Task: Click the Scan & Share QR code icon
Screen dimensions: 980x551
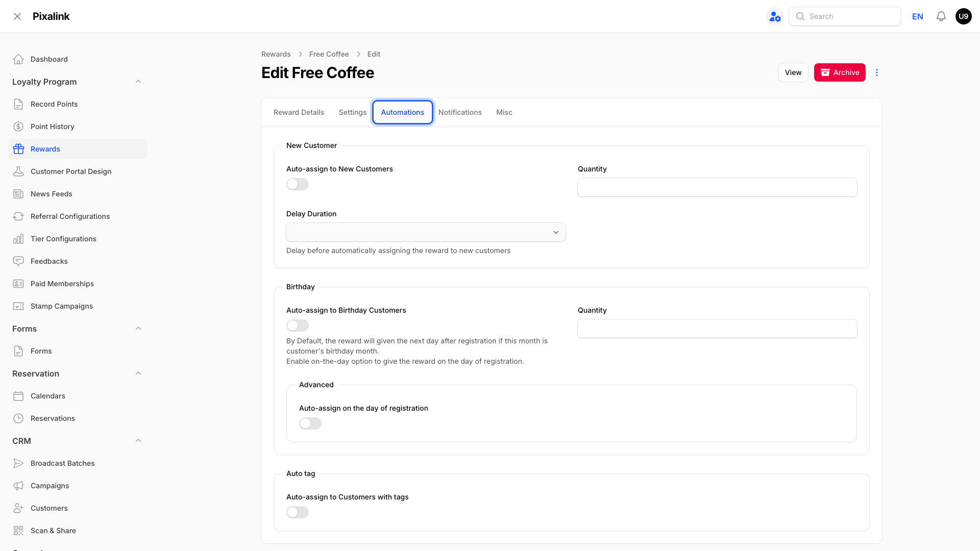Action: tap(18, 531)
